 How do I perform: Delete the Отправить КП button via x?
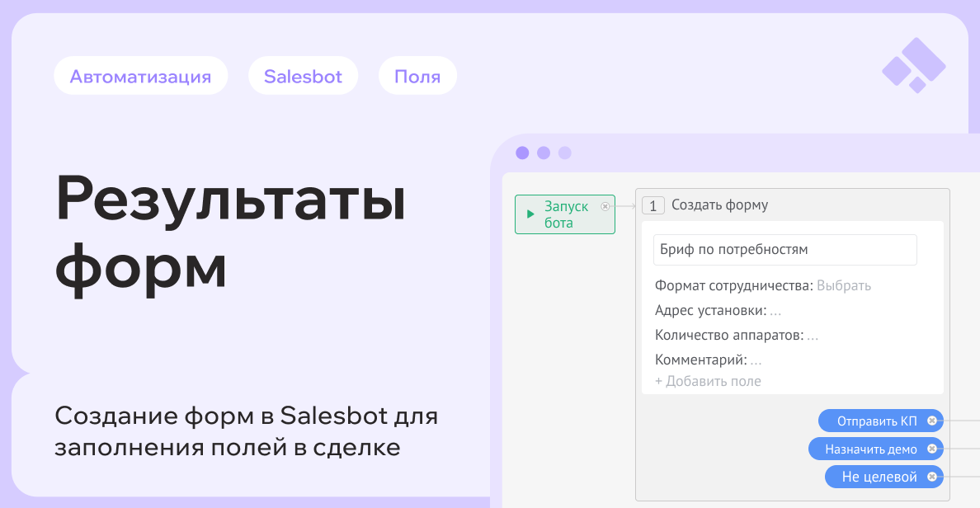(x=932, y=421)
